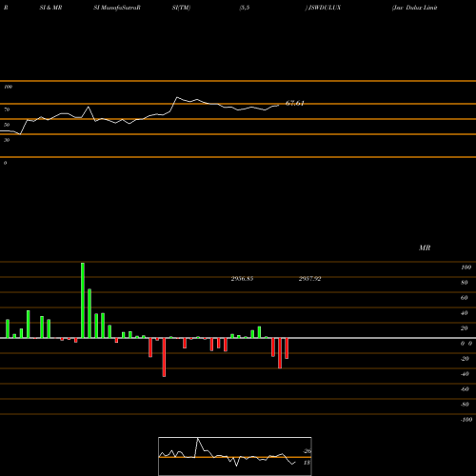Click the SI(TM) header label

(x=181, y=8)
